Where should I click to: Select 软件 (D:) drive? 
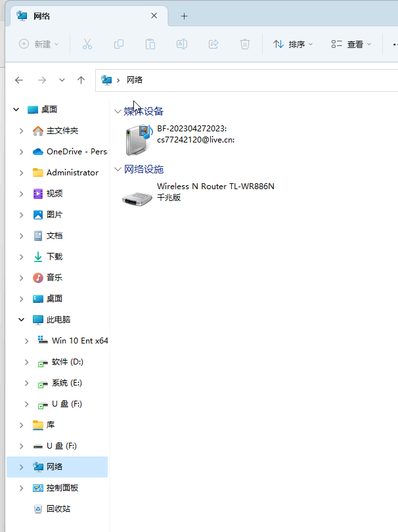(60, 362)
